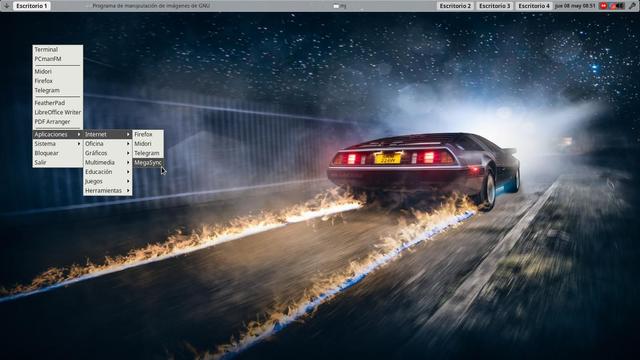The height and width of the screenshot is (360, 640).
Task: Switch to Escritorio 3 workspace
Action: pyautogui.click(x=495, y=6)
